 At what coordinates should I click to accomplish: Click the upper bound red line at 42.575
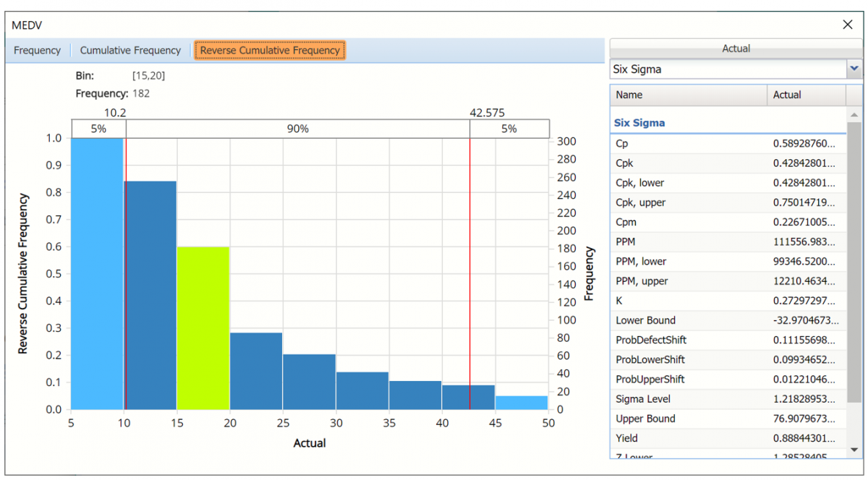click(x=470, y=273)
